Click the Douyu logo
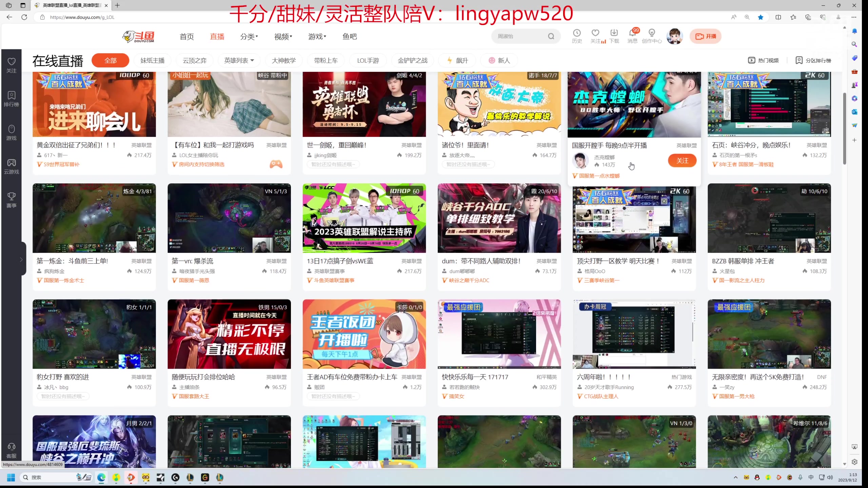Viewport: 868px width, 488px height. pos(138,37)
